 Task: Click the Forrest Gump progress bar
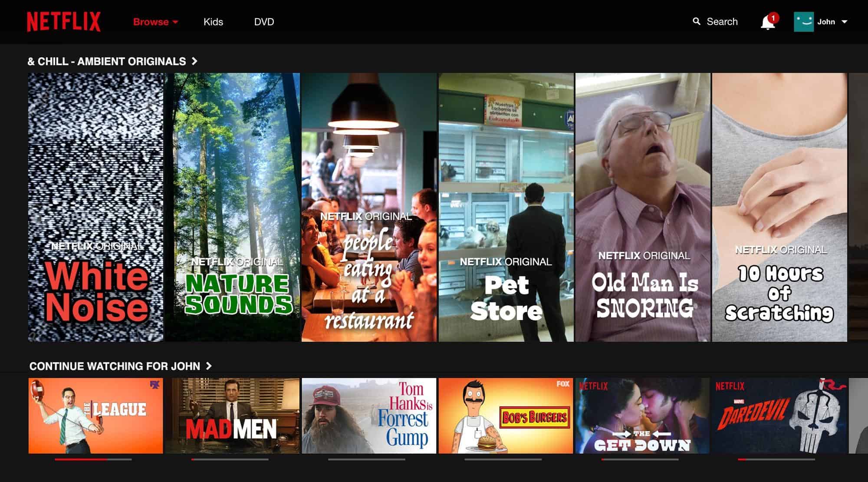point(367,459)
